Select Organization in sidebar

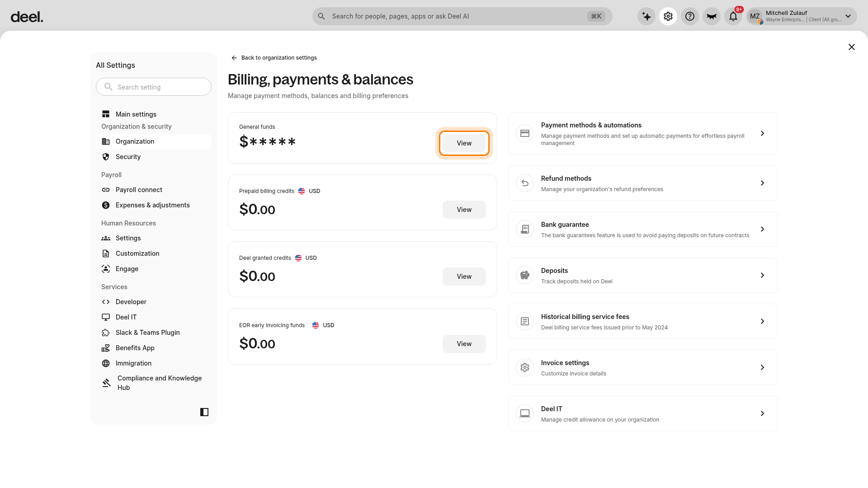pyautogui.click(x=154, y=141)
